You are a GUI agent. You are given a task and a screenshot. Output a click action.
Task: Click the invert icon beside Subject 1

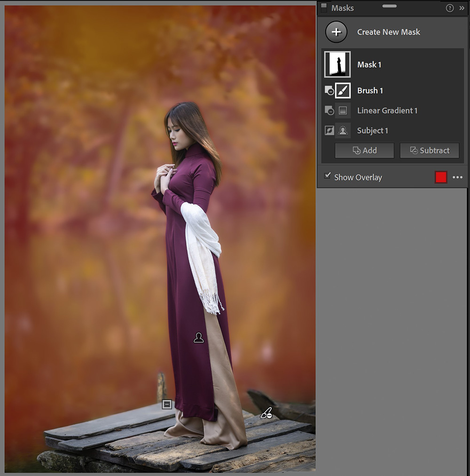[x=329, y=131]
